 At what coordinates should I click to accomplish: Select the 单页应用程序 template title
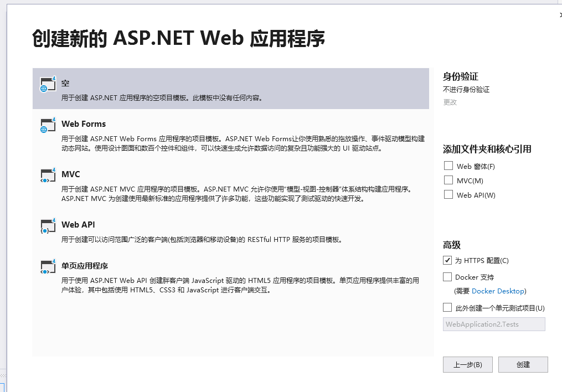[85, 266]
